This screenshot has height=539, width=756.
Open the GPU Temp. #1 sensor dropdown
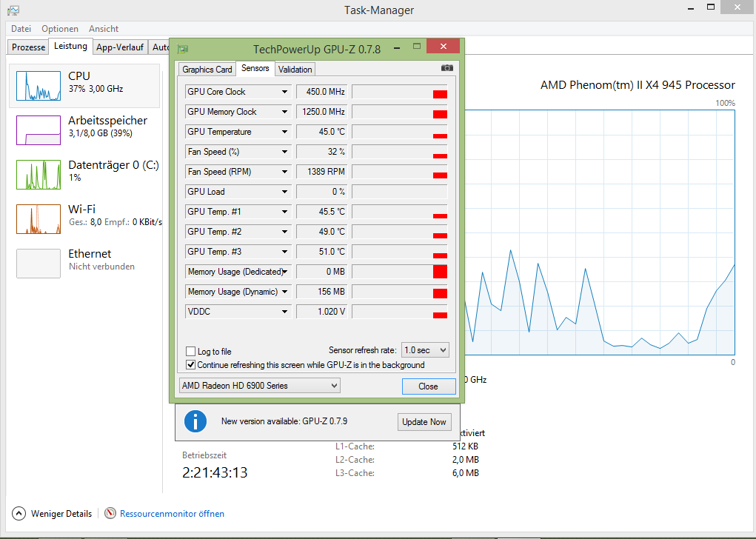tap(284, 212)
